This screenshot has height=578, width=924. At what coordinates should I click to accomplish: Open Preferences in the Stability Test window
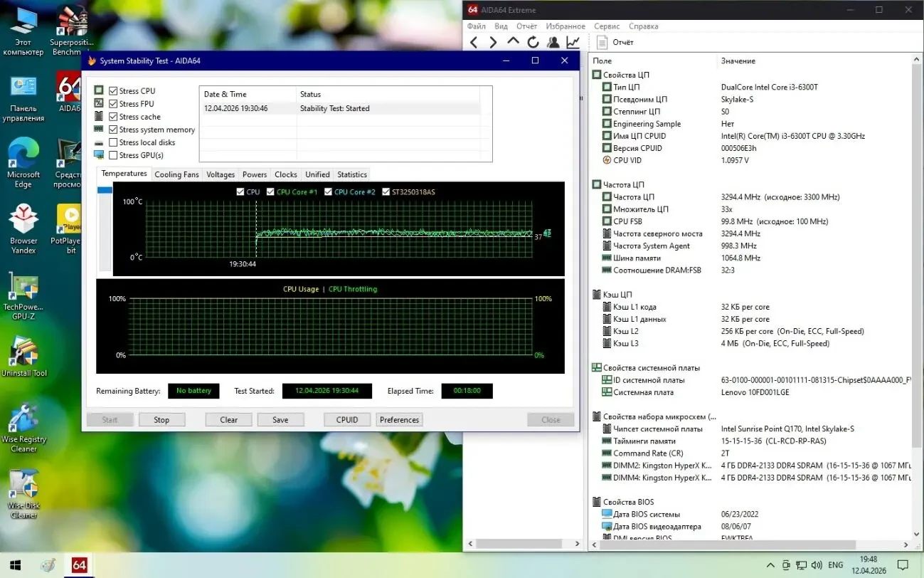(399, 419)
